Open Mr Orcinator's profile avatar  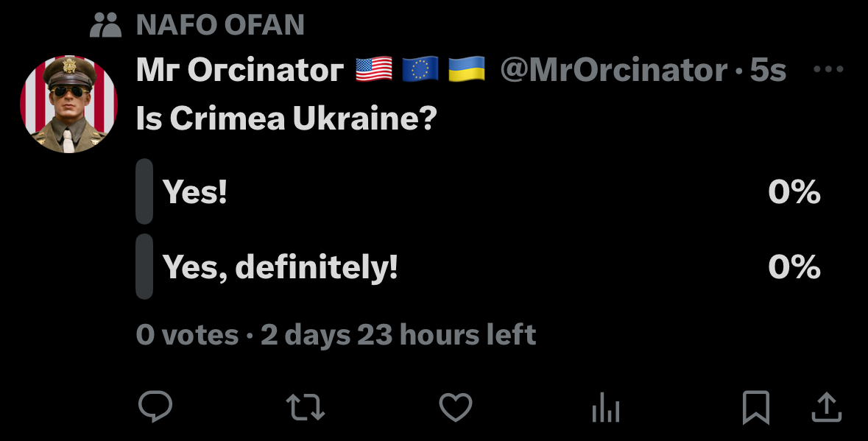tap(68, 105)
